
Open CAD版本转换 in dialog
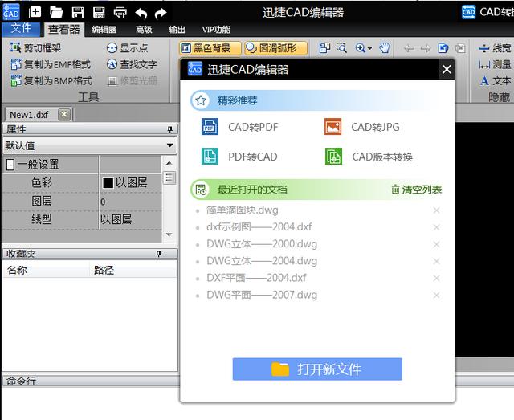pos(369,157)
